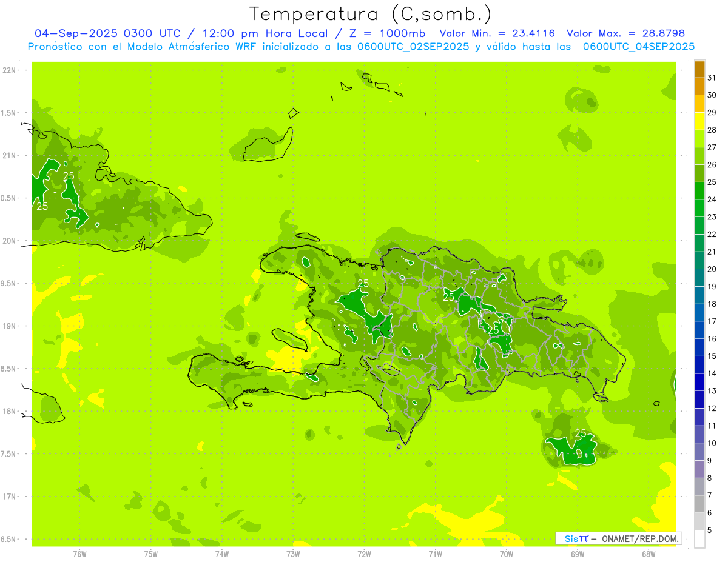Click the "76W" longitude label

tap(79, 554)
